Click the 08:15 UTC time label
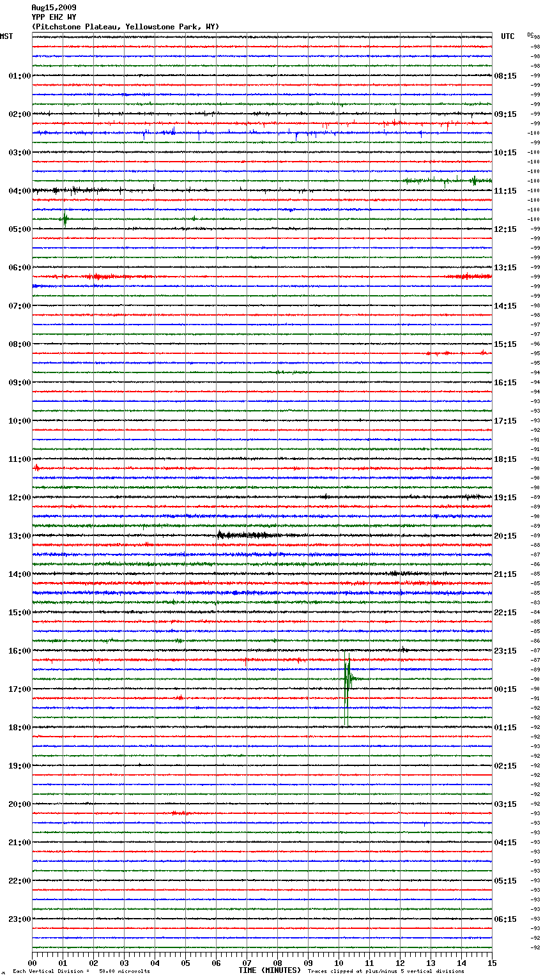 (x=505, y=76)
